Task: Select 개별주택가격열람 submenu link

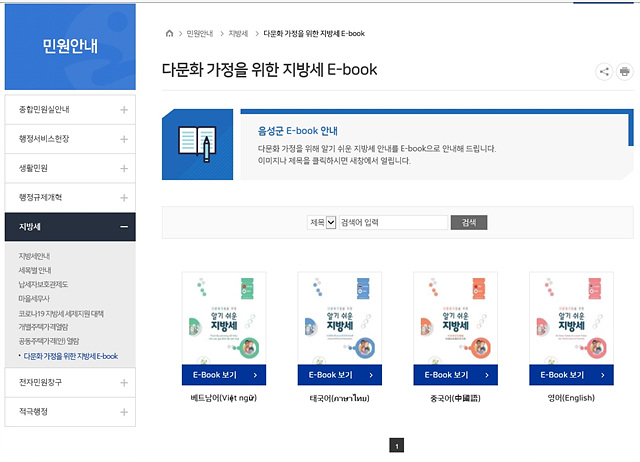Action: pyautogui.click(x=43, y=327)
